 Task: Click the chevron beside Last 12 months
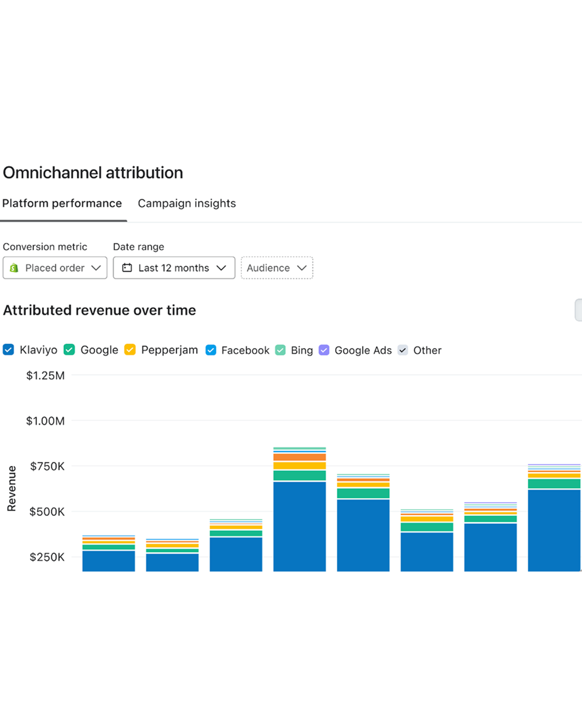[x=221, y=268]
